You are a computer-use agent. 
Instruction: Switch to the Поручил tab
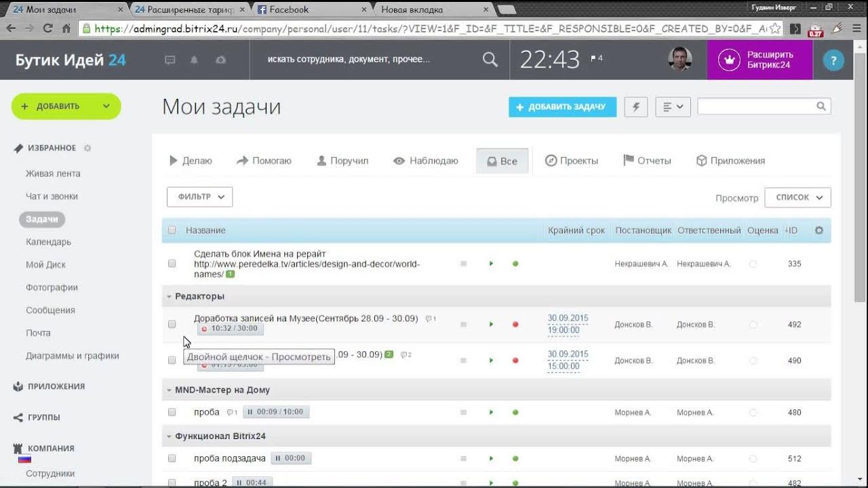[342, 161]
